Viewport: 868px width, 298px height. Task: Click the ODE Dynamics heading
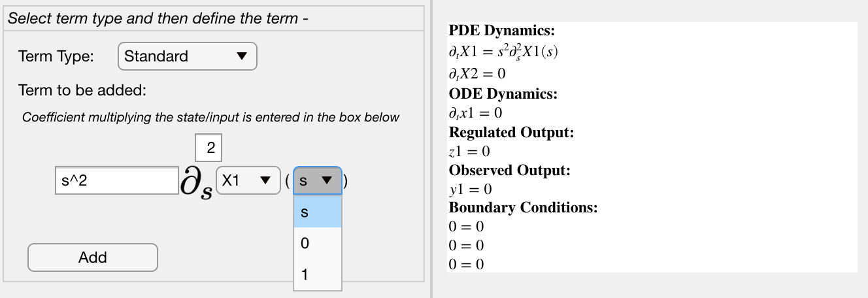pos(503,93)
